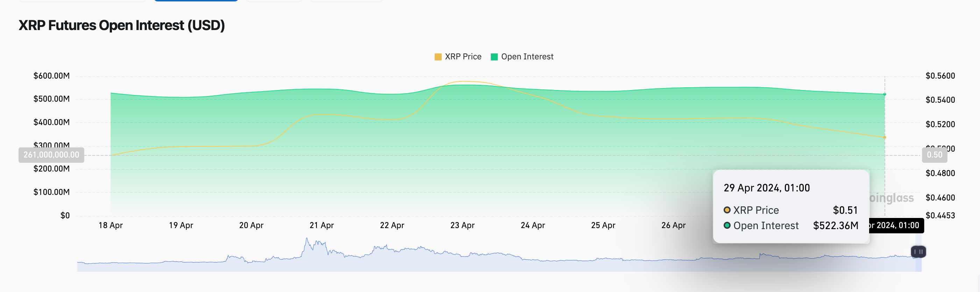Click the $0.4453 right axis value
The height and width of the screenshot is (292, 980).
click(x=940, y=215)
